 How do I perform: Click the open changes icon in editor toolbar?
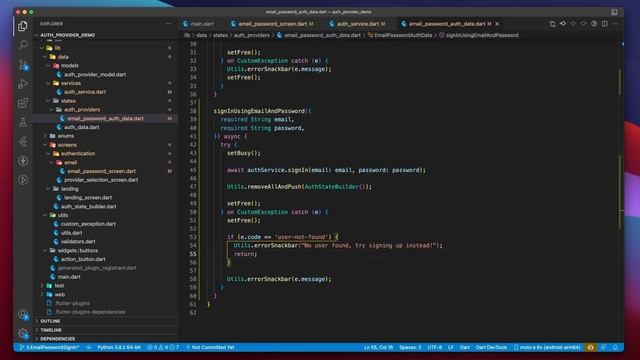point(552,24)
